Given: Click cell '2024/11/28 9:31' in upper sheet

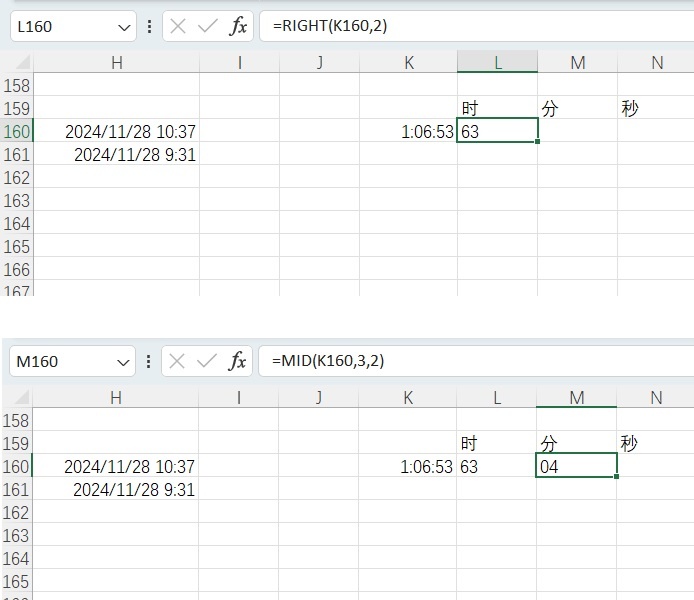Looking at the screenshot, I should pos(117,154).
